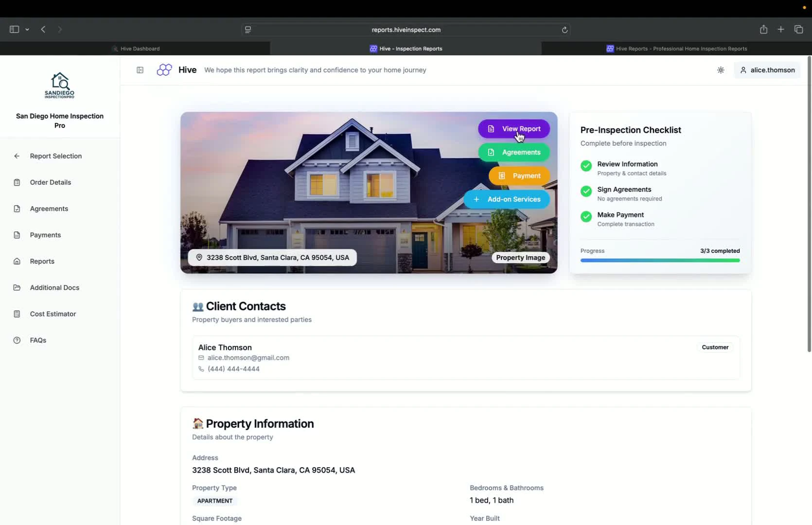812x525 pixels.
Task: Click the View Report button
Action: pyautogui.click(x=514, y=128)
